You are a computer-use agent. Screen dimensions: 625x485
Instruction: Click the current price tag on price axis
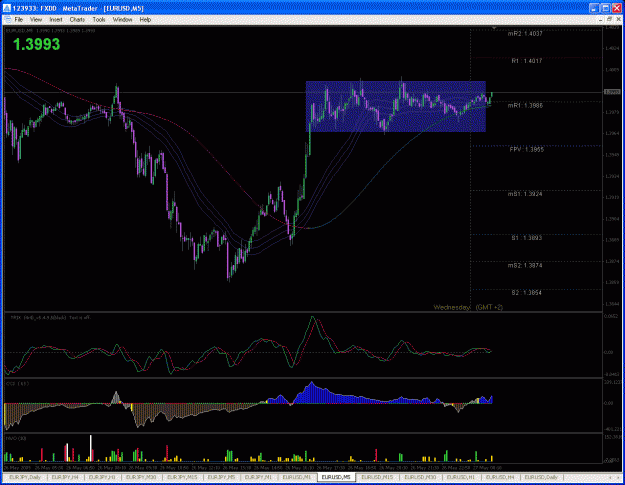point(612,92)
